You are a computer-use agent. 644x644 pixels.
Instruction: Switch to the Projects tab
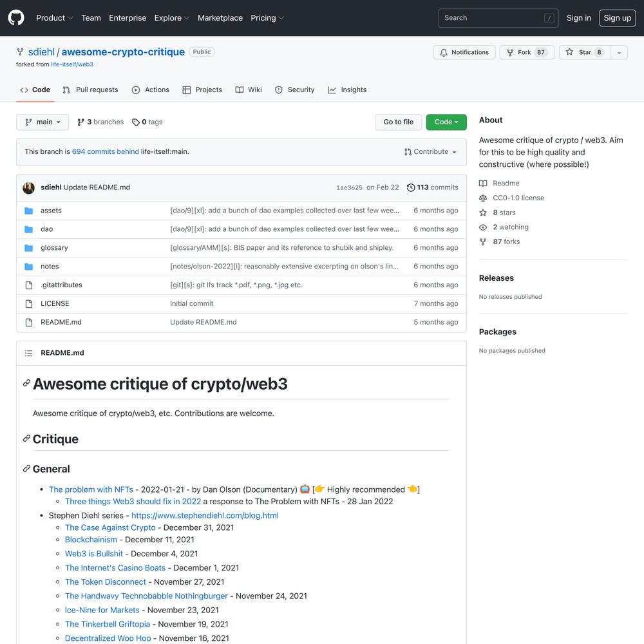pos(202,90)
